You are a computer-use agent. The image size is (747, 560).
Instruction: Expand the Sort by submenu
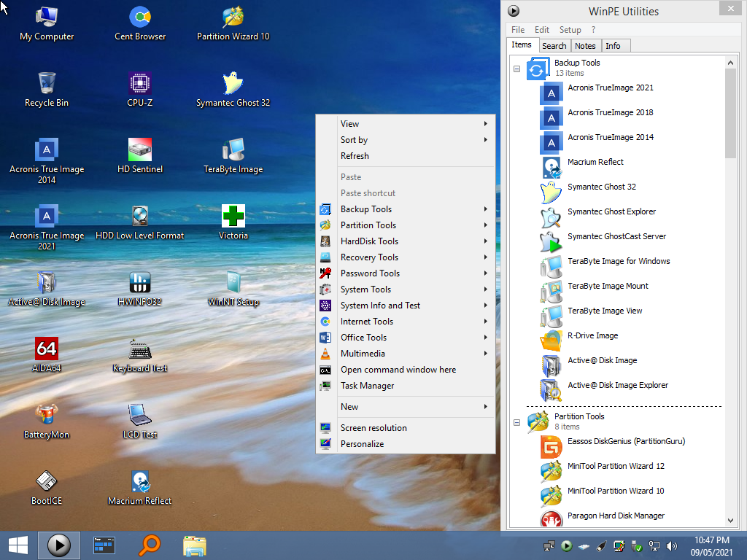pos(406,140)
